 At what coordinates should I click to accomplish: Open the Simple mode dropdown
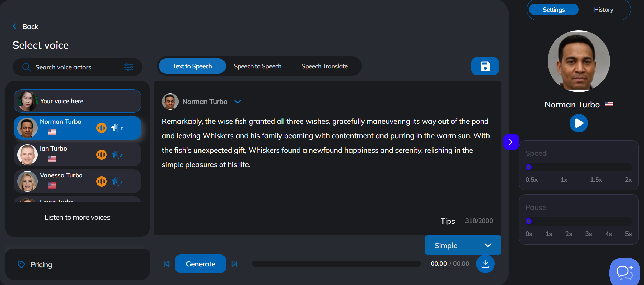click(x=463, y=245)
